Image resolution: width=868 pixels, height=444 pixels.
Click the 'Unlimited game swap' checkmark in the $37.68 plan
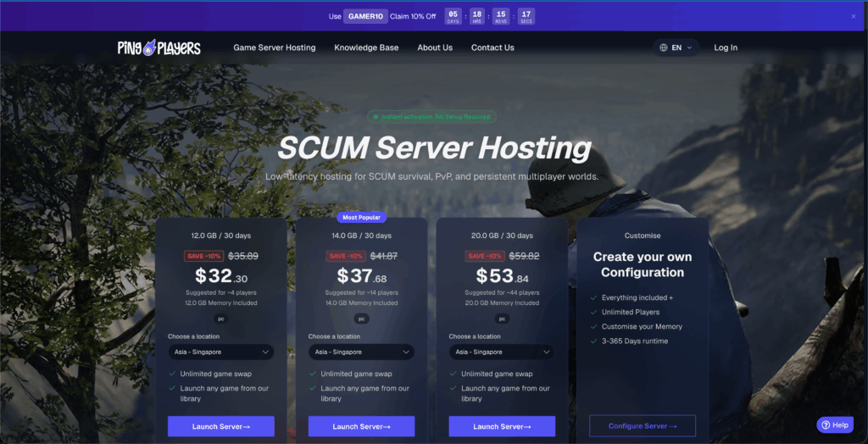[x=313, y=374]
